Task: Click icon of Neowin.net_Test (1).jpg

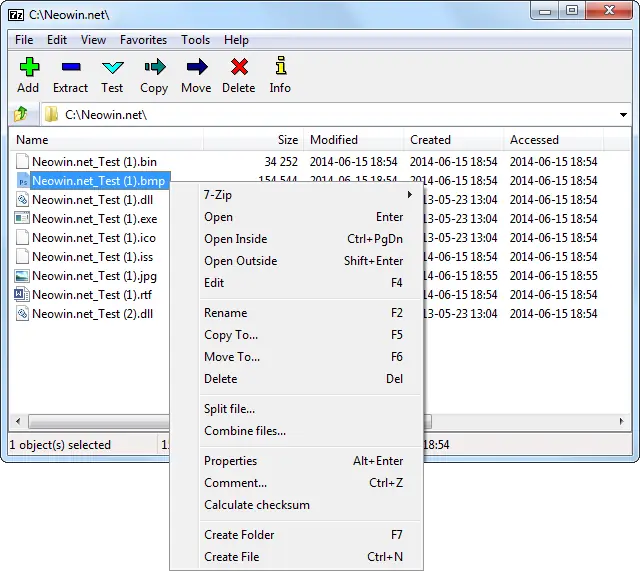Action: [x=22, y=276]
